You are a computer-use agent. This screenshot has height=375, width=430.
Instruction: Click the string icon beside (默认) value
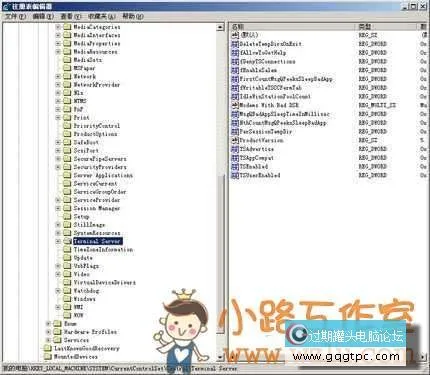click(235, 35)
